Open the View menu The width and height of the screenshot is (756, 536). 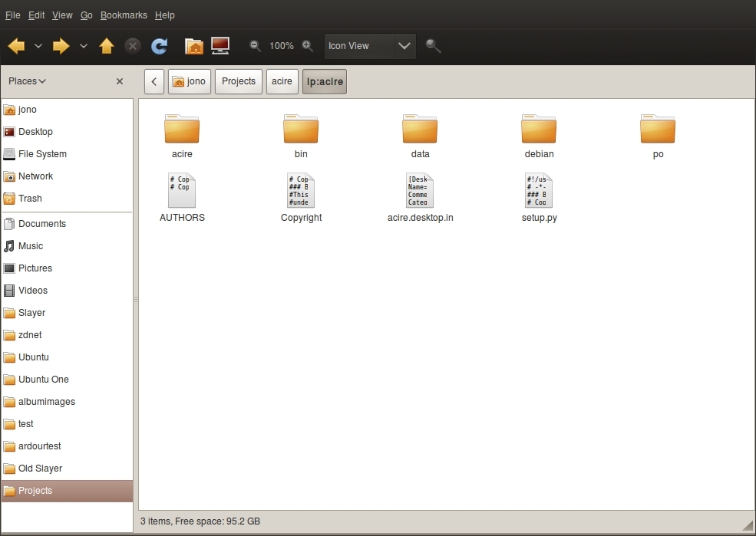click(62, 15)
